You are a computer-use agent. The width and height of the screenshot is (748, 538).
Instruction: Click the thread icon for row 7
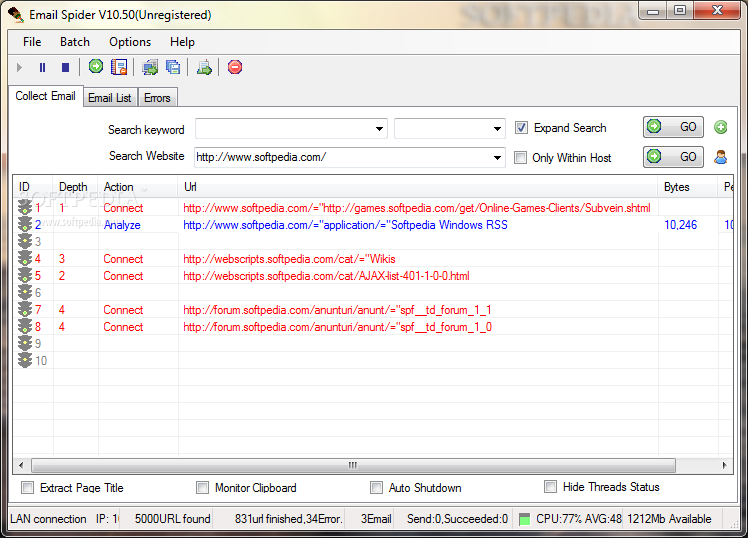(x=25, y=310)
